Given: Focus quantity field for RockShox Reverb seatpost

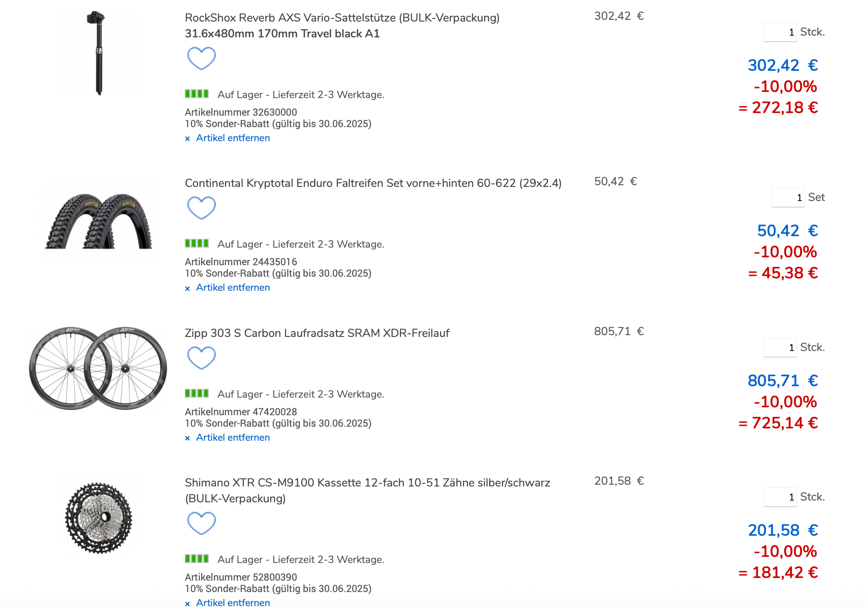Looking at the screenshot, I should [780, 32].
